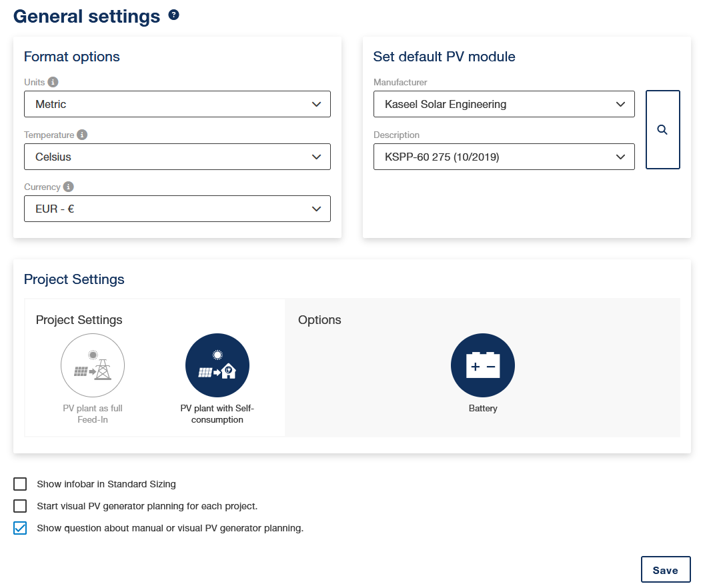Click the Temperature info icon
The width and height of the screenshot is (711, 588).
82,135
